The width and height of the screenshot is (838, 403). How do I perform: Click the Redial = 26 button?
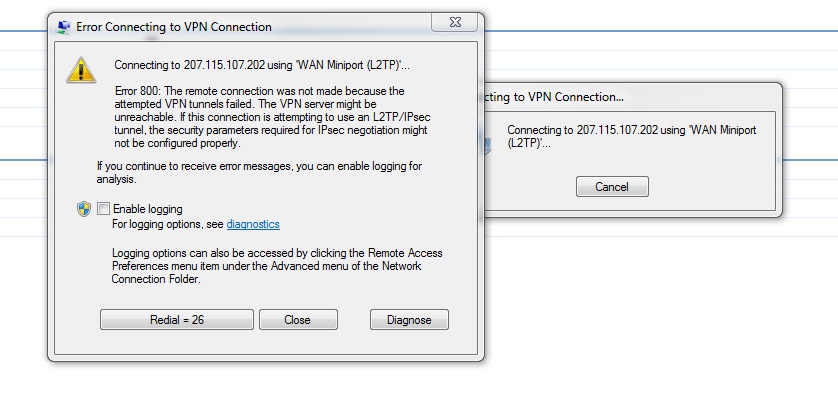[177, 320]
